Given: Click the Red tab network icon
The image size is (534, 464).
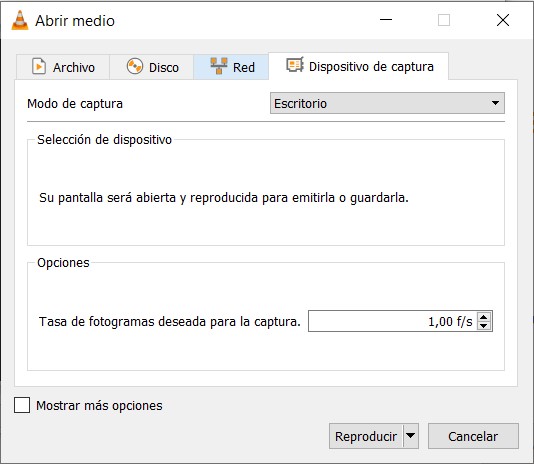Looking at the screenshot, I should 219,66.
